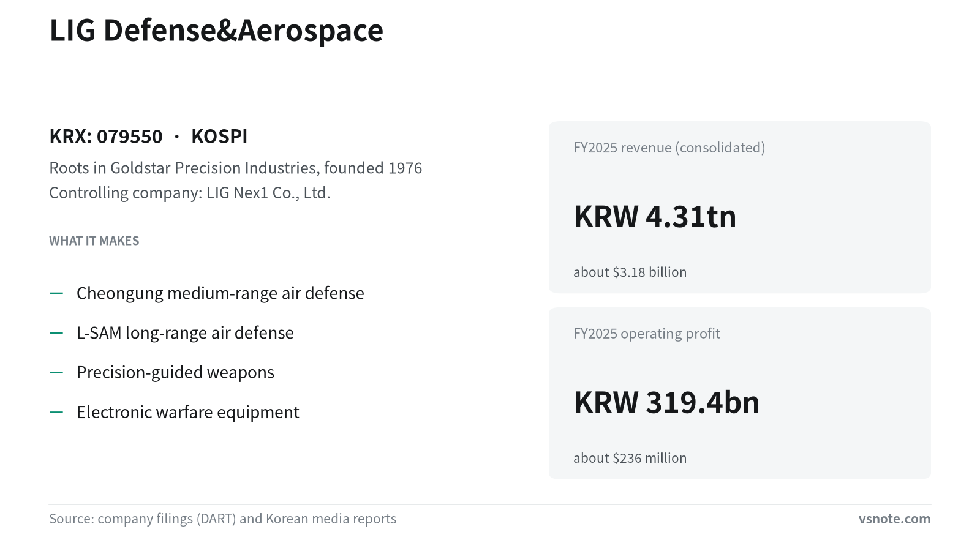Click 'Controlling company: LIG Nex1 Co., Ltd.'
Image resolution: width=980 pixels, height=551 pixels.
tap(190, 193)
